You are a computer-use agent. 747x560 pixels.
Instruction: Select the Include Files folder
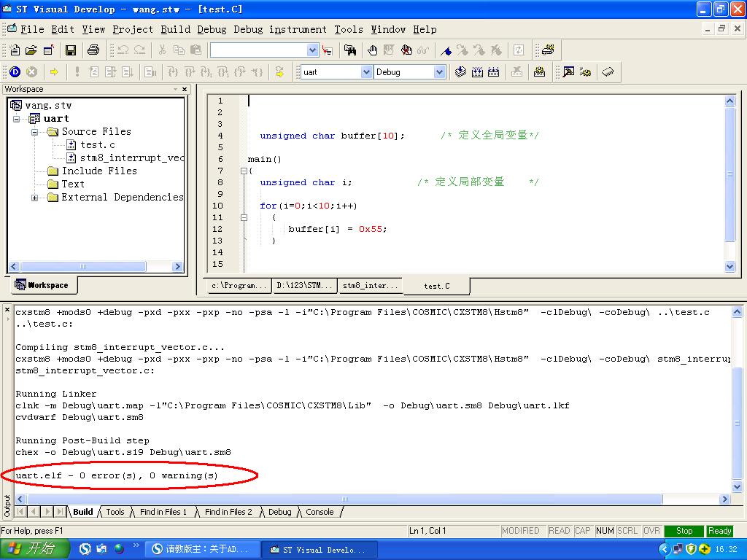pos(93,171)
